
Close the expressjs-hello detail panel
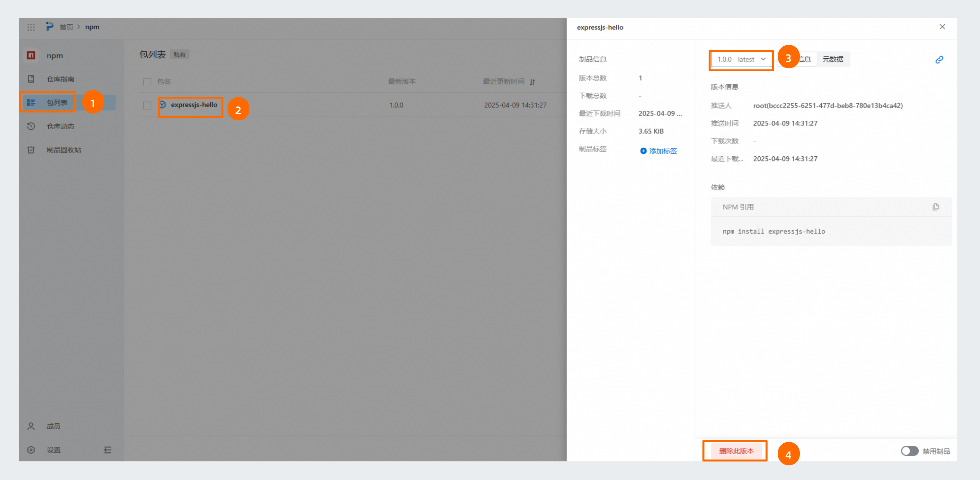pos(942,27)
